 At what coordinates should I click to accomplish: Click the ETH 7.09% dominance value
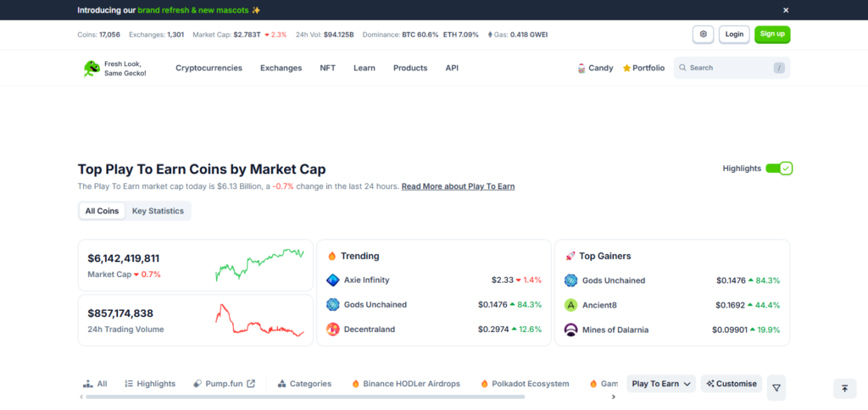pyautogui.click(x=461, y=34)
